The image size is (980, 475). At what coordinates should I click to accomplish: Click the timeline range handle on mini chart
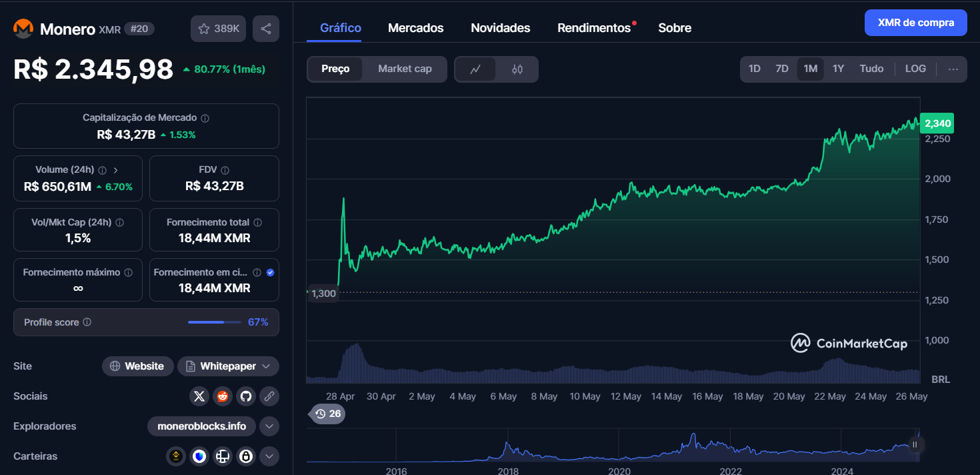915,444
